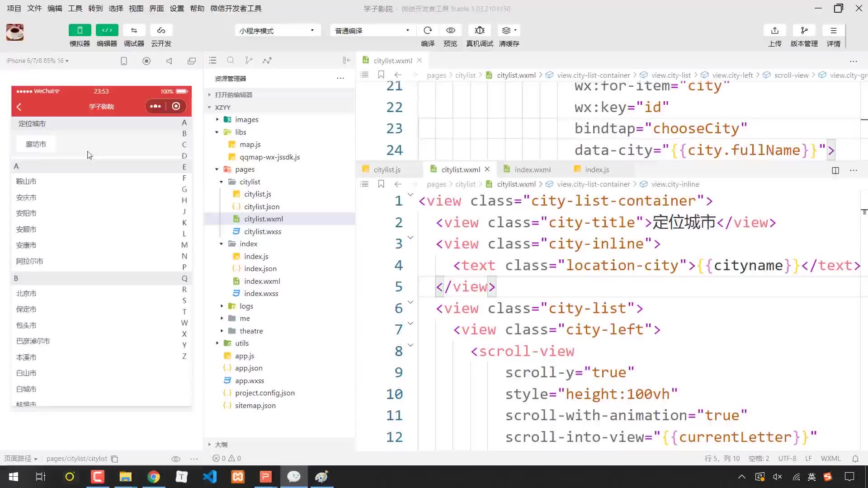Jump to letter M in index bar
This screenshot has height=488, width=868.
184,245
